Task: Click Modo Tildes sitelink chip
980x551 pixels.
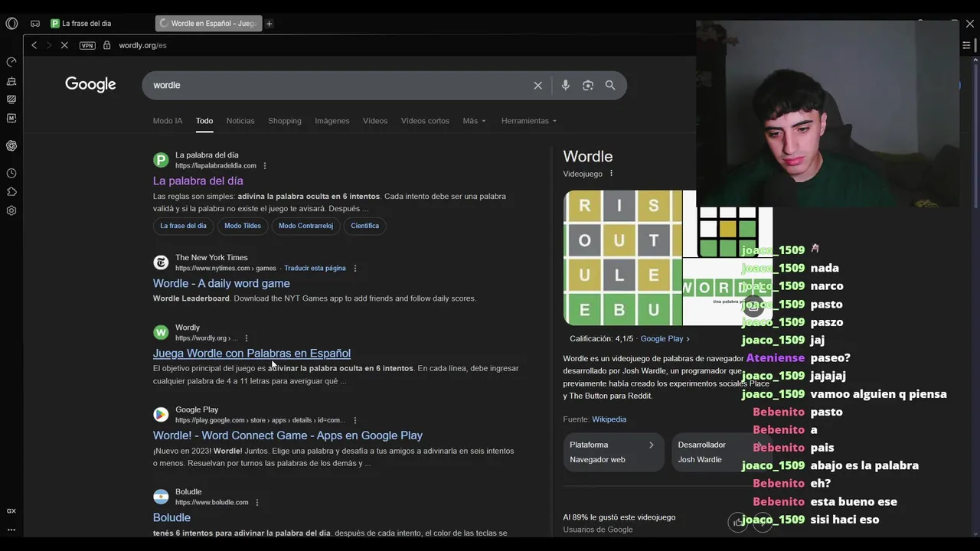Action: (x=243, y=226)
